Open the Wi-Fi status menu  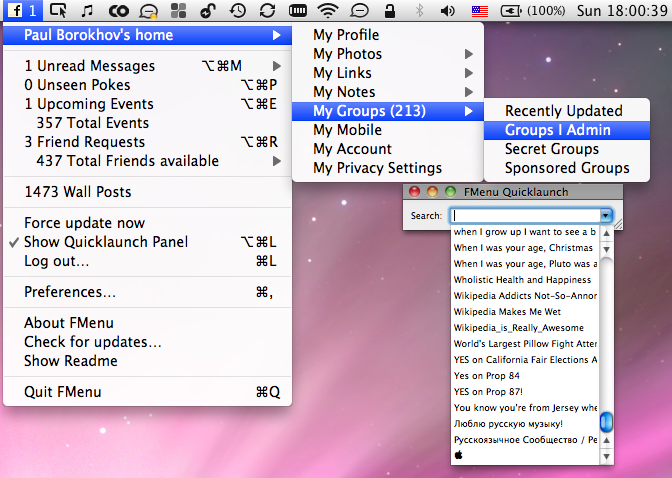[x=328, y=11]
